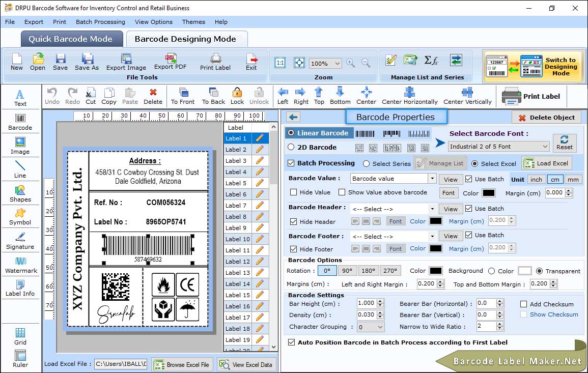
Task: Choose Select Series radio button
Action: (x=367, y=163)
